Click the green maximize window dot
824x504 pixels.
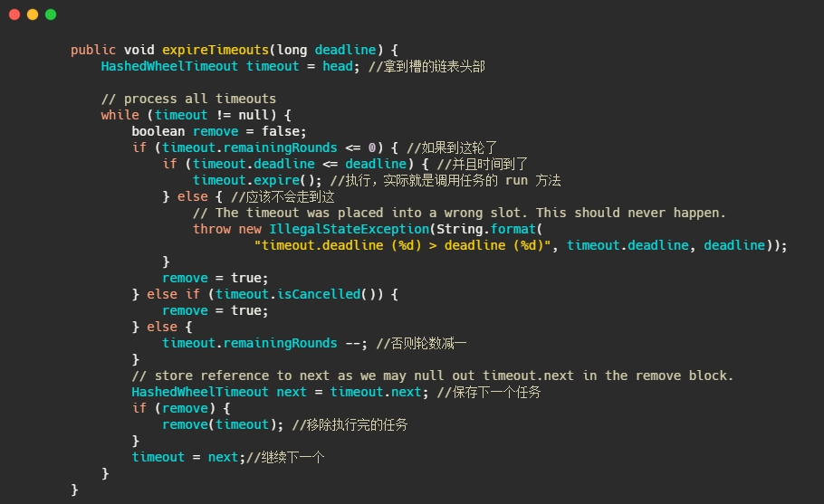[x=51, y=14]
